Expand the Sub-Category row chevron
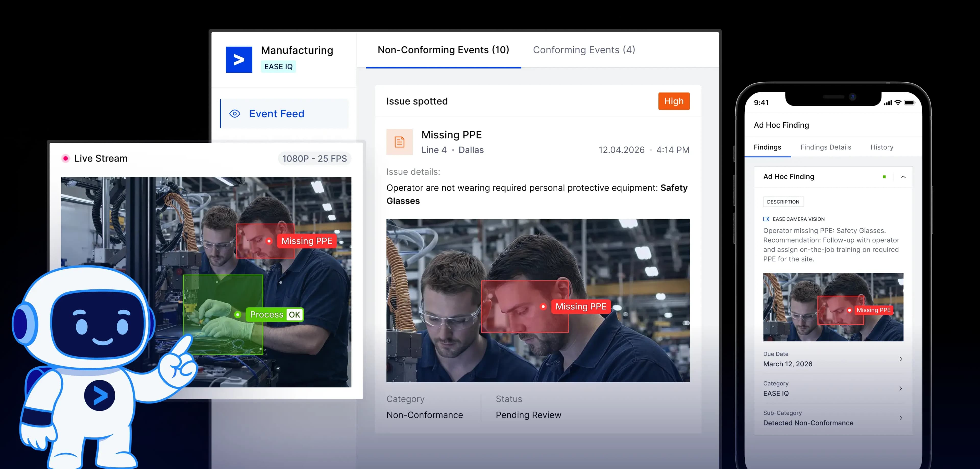Image resolution: width=980 pixels, height=469 pixels. point(900,418)
